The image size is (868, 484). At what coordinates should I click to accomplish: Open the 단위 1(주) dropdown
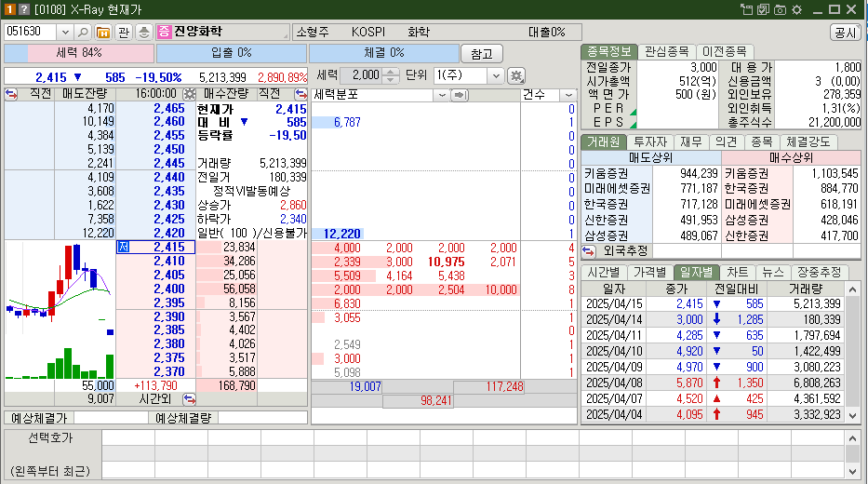coord(496,75)
